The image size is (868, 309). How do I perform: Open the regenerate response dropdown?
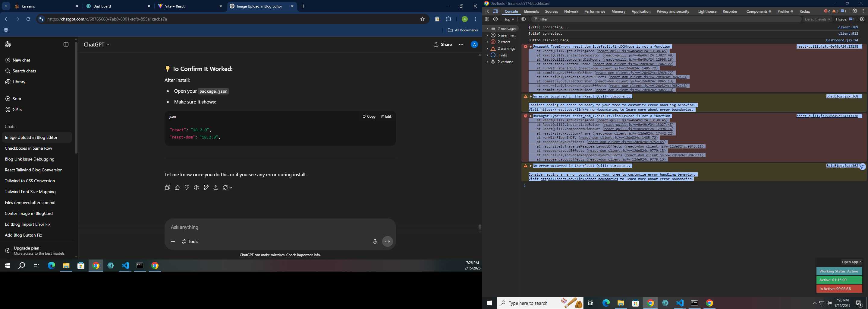point(228,188)
